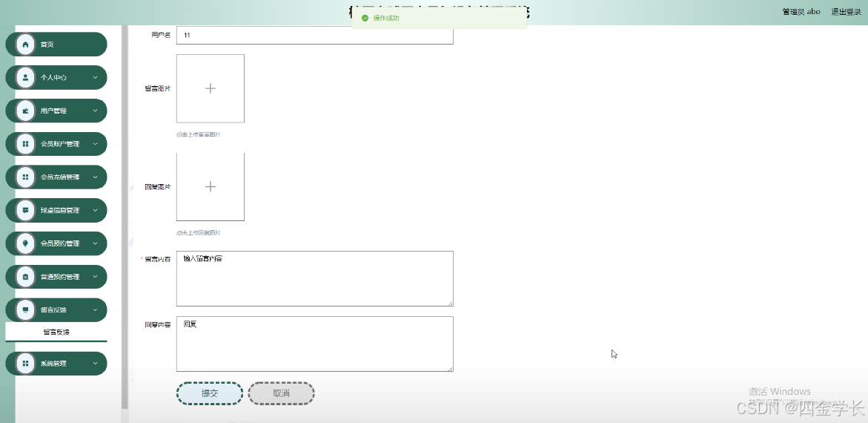Click the bulb icon beside 会员预约管理
Viewport: 868px width, 423px height.
point(25,243)
